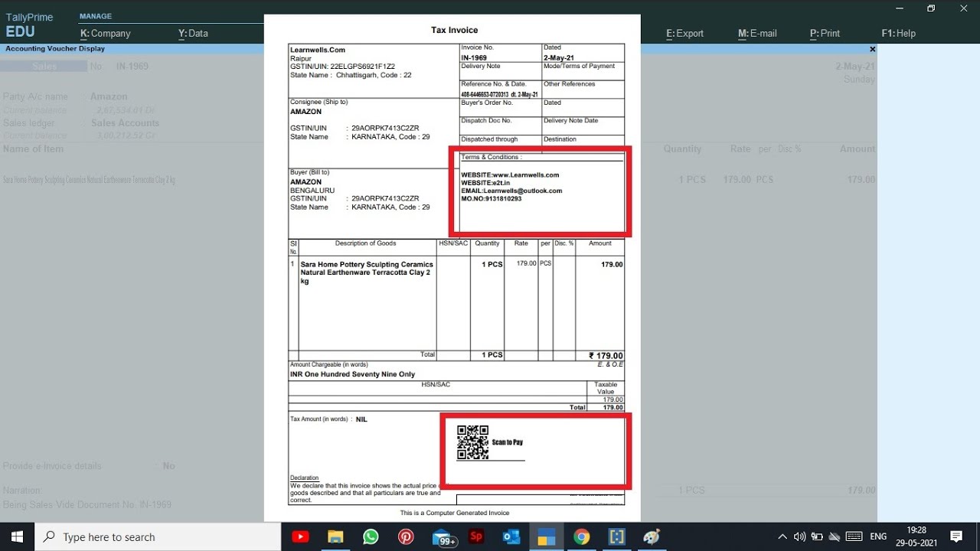Image resolution: width=980 pixels, height=551 pixels.
Task: Click the ₹ 179.00 total amount
Action: click(606, 356)
